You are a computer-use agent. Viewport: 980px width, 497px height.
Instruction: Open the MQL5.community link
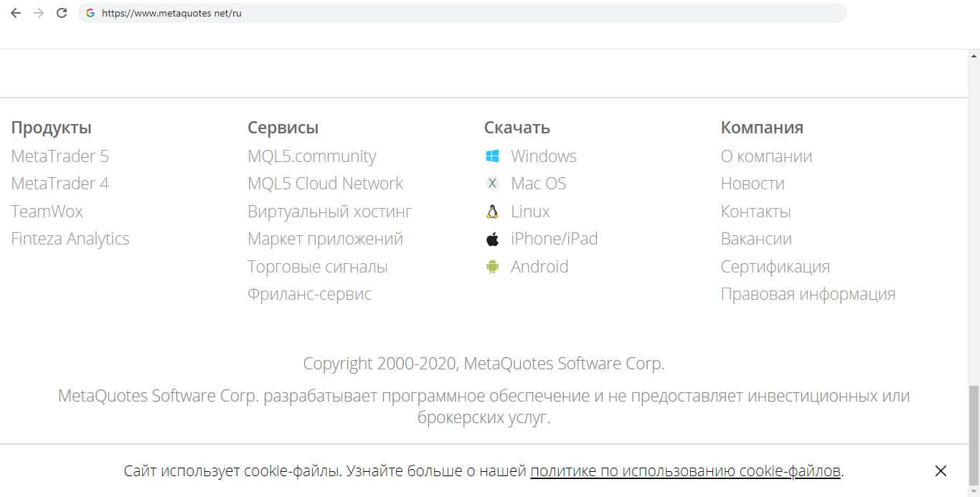pyautogui.click(x=311, y=156)
